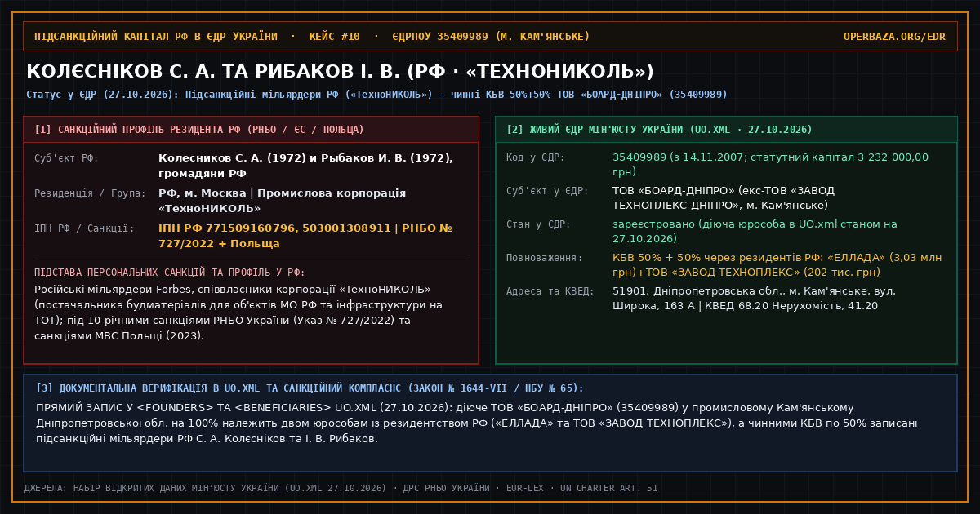Screen dimensions: 980x514
Task: Click the status line «Статус у ЄДР (27.10.2026)»
Action: point(102,95)
